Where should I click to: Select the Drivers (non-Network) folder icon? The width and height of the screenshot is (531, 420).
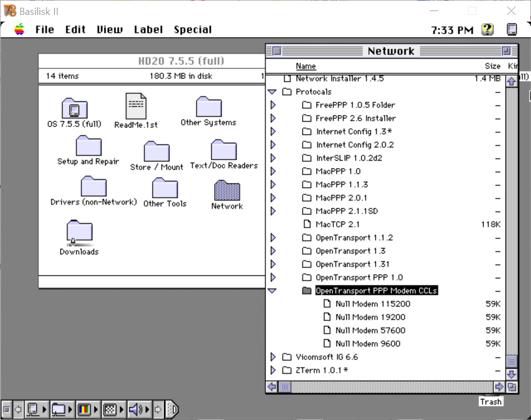(94, 186)
